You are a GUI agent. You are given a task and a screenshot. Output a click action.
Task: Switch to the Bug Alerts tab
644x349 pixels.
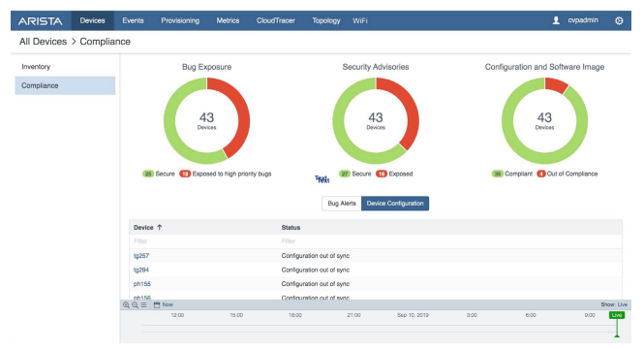coord(342,204)
